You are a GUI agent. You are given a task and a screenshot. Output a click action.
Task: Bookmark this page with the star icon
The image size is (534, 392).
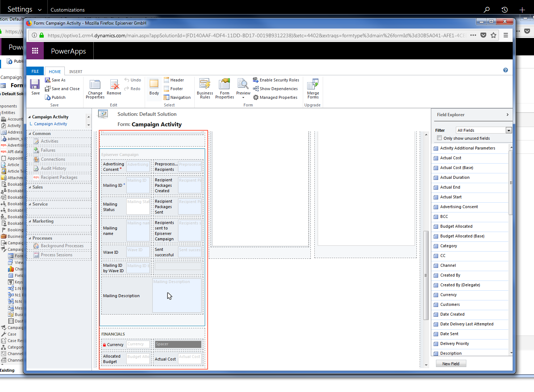tap(493, 35)
